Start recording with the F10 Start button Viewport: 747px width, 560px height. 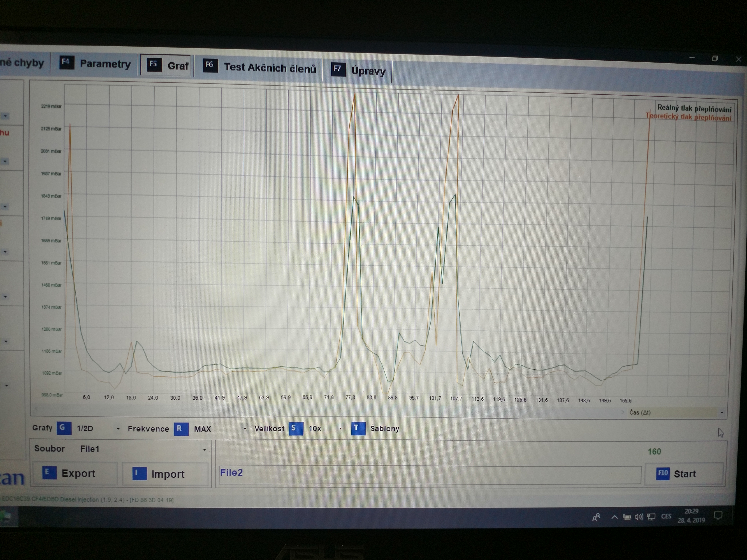pyautogui.click(x=684, y=474)
